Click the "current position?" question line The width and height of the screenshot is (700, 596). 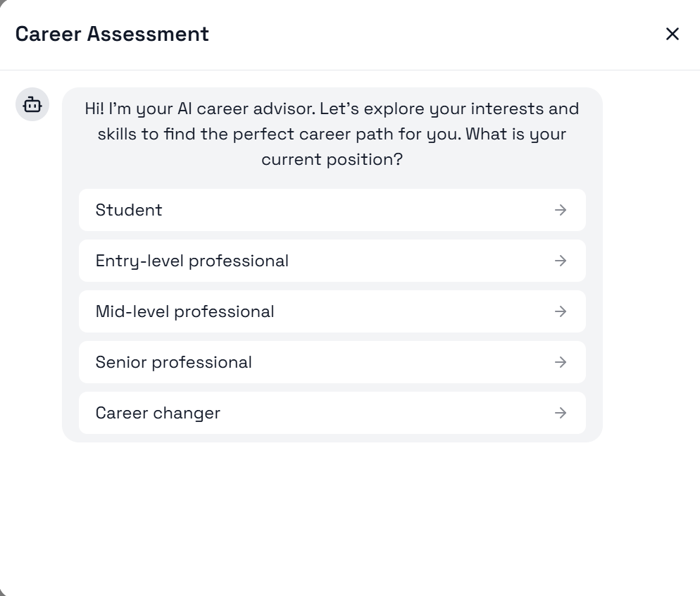click(x=332, y=159)
